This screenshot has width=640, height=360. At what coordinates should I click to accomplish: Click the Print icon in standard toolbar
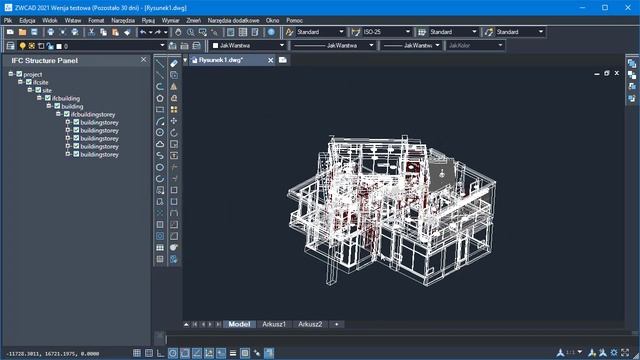[51, 32]
